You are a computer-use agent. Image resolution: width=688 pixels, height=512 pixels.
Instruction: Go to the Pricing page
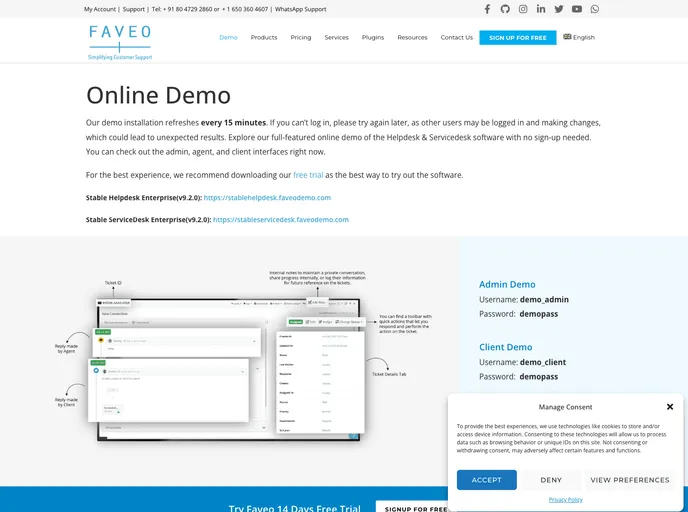[301, 38]
